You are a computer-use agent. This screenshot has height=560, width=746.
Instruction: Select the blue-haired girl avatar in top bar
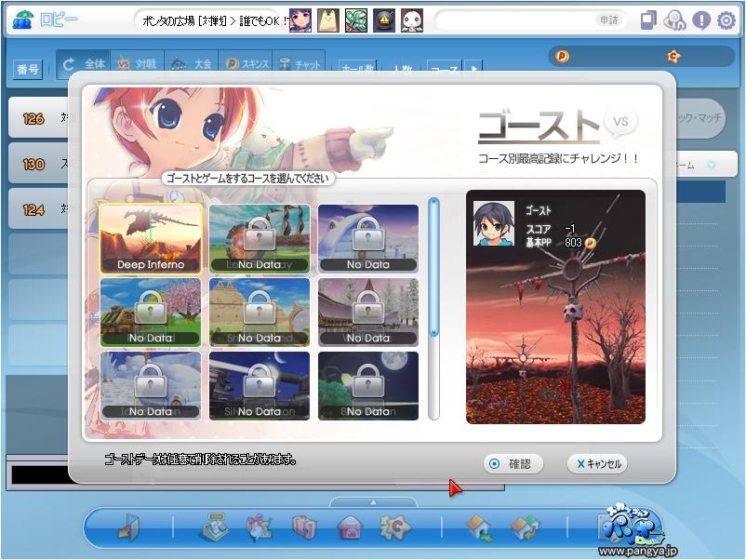point(300,20)
